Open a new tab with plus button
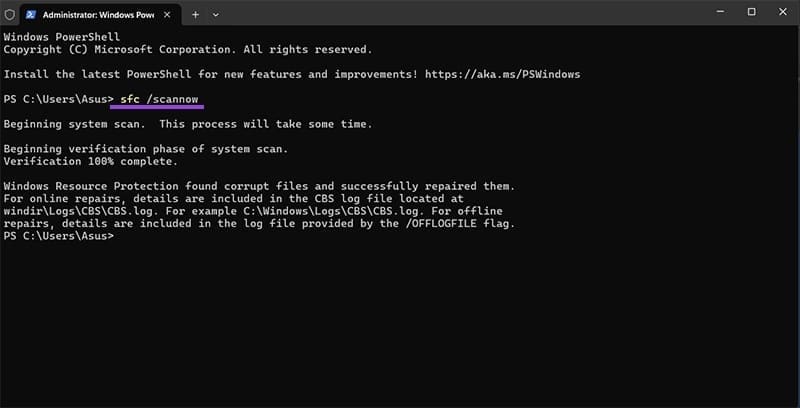 click(x=196, y=15)
